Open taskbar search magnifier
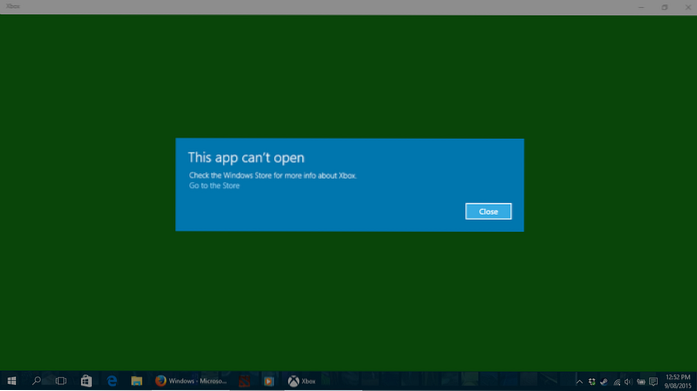Image resolution: width=697 pixels, height=391 pixels. [36, 381]
